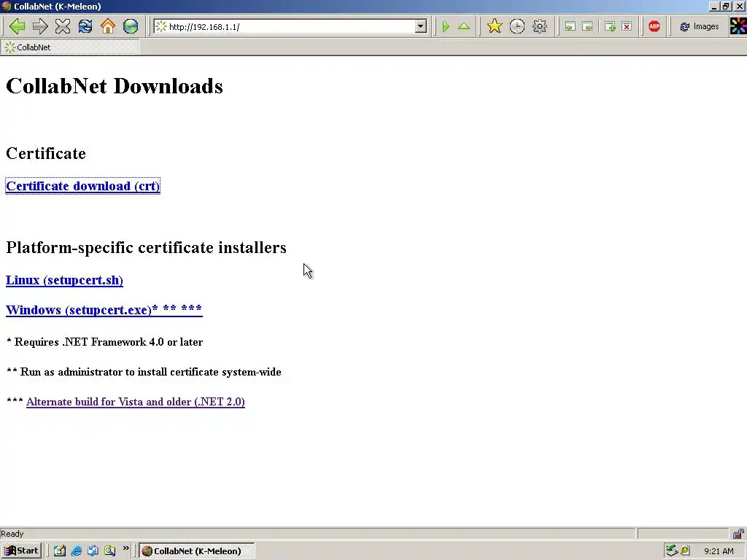Click the Forward navigation arrow
The image size is (747, 560).
pos(40,26)
